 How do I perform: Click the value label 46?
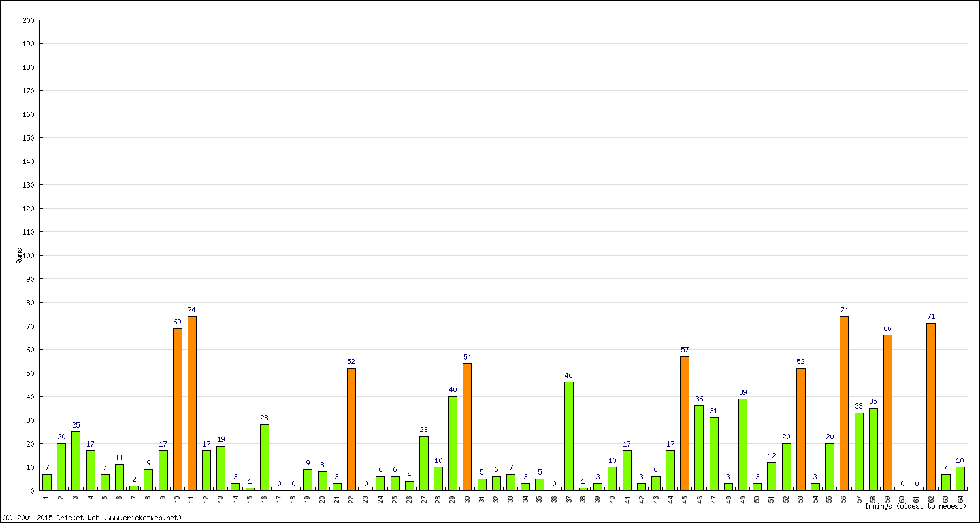(569, 375)
